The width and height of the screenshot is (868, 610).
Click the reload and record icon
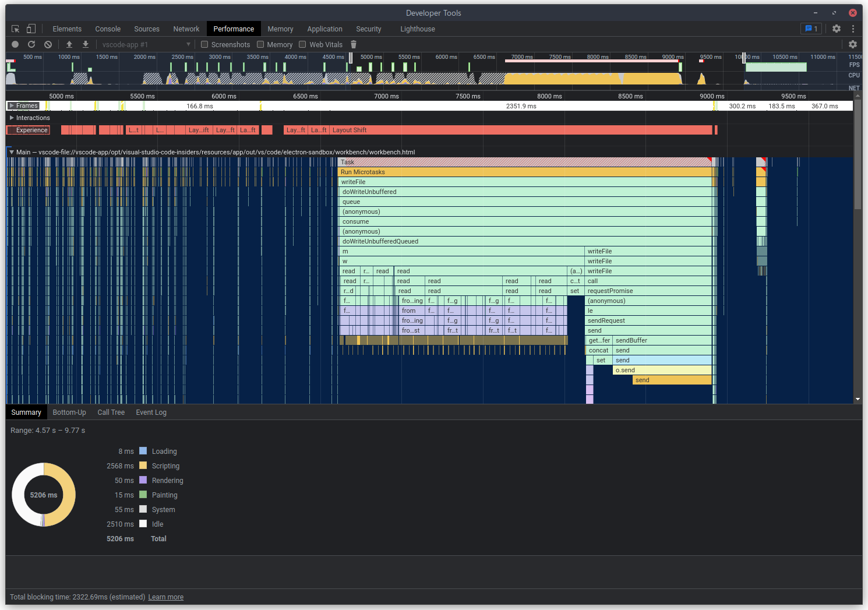31,44
